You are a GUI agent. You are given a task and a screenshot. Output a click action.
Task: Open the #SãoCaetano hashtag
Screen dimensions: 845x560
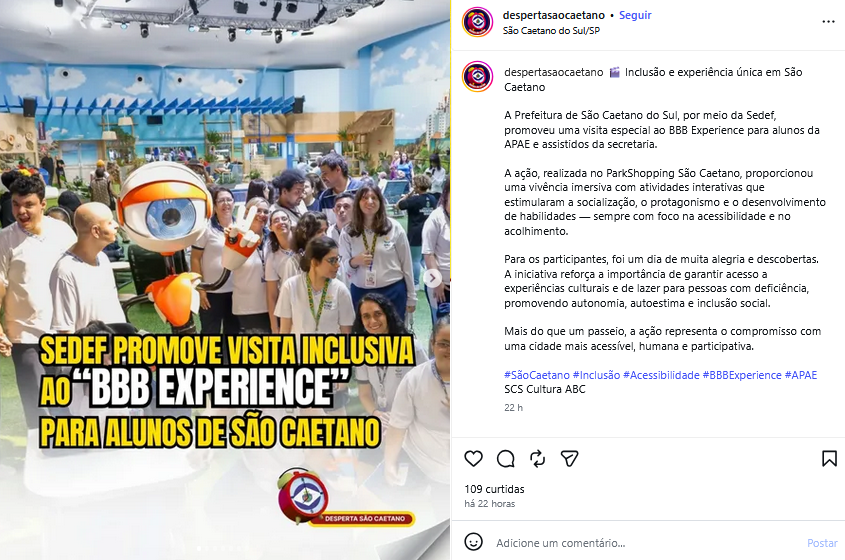click(x=537, y=375)
